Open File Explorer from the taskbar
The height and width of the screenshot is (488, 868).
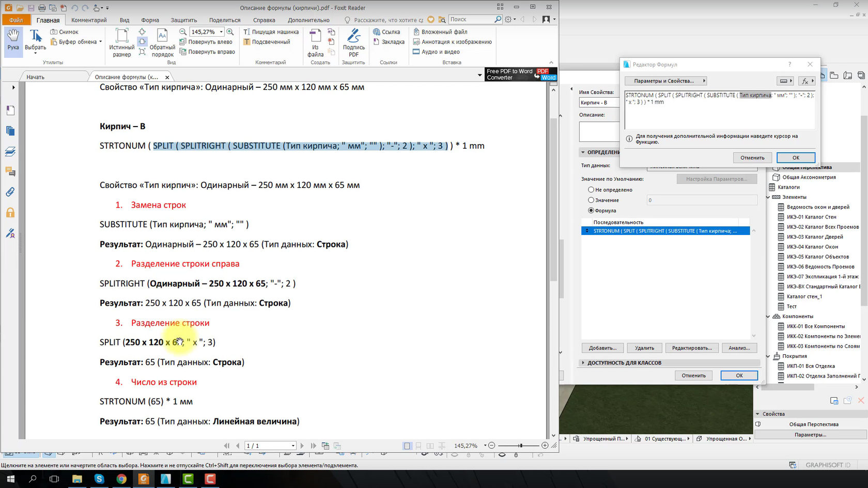[x=76, y=479]
